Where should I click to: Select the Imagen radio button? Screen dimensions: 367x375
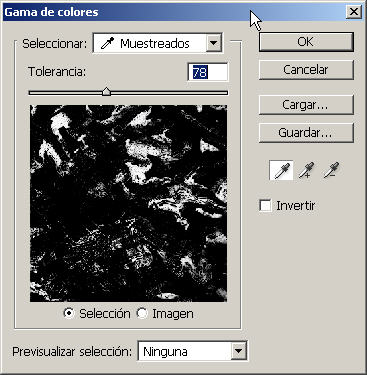click(x=142, y=313)
